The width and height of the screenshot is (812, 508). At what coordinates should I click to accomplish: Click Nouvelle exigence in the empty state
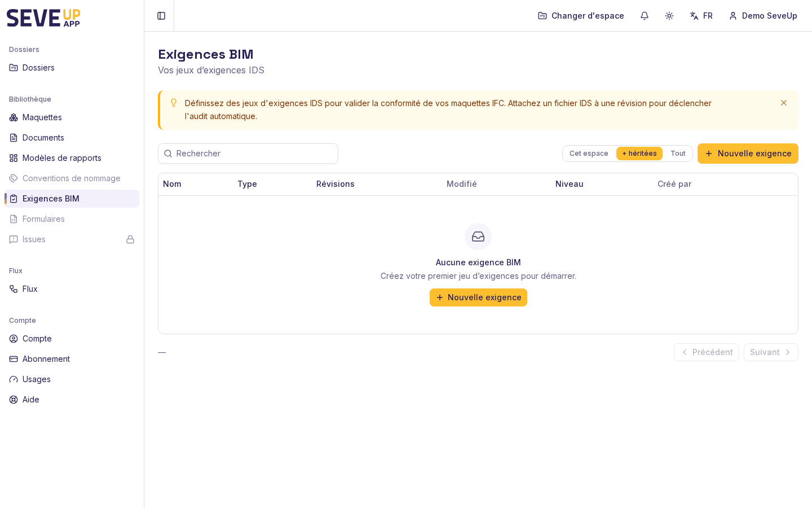[478, 297]
